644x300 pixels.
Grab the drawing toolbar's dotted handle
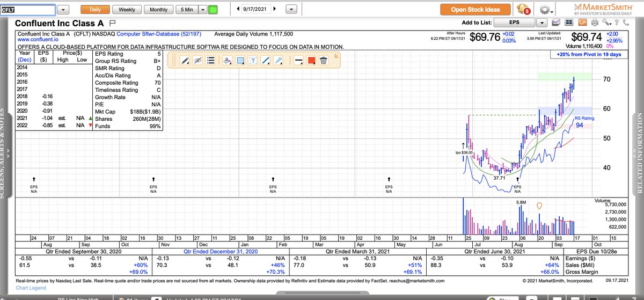pos(173,61)
